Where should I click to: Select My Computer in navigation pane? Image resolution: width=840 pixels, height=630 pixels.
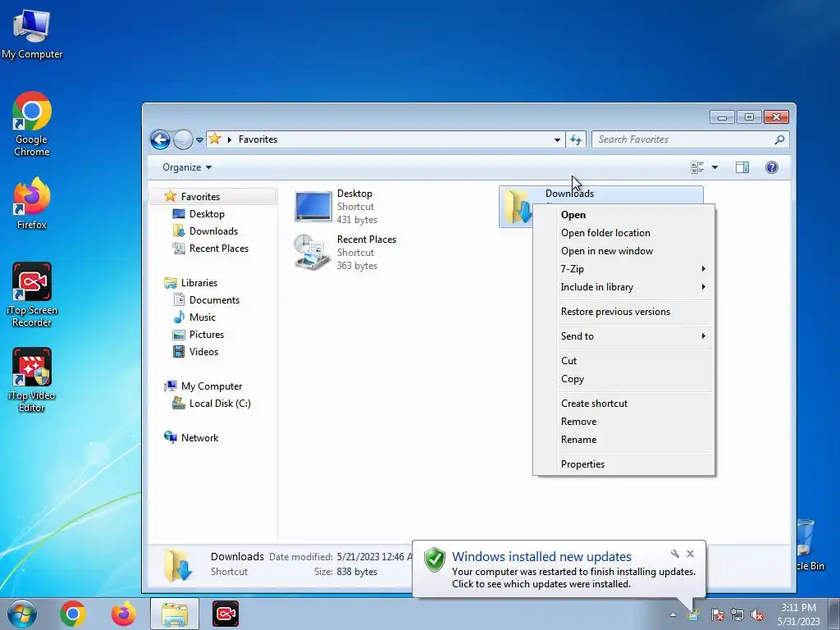[211, 386]
